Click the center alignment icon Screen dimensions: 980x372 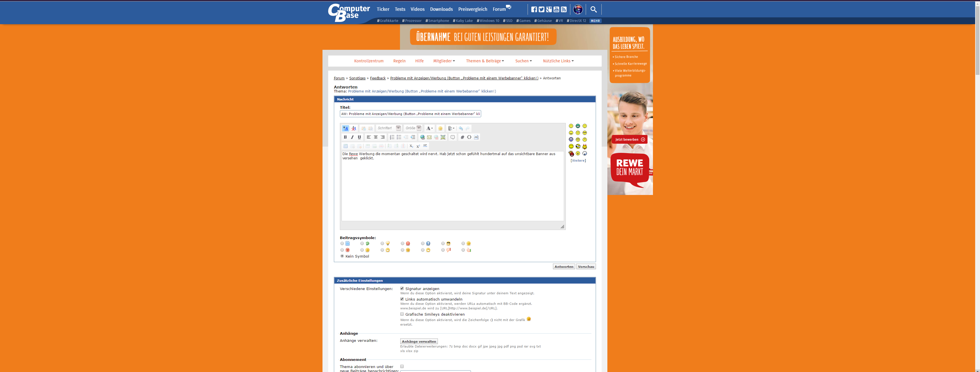click(x=375, y=137)
